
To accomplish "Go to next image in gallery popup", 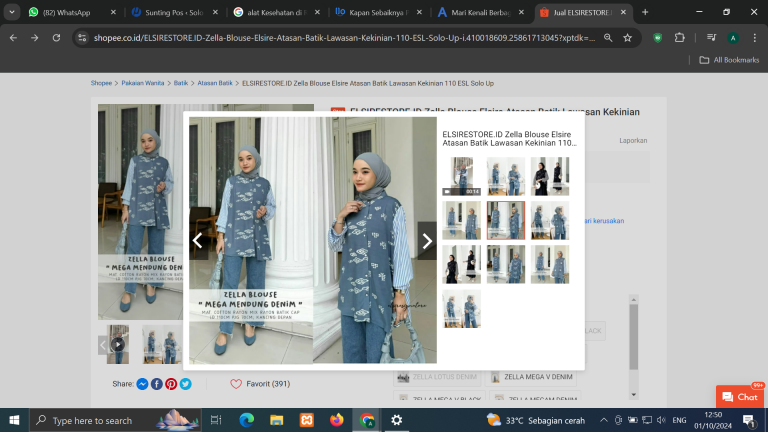I will 427,240.
